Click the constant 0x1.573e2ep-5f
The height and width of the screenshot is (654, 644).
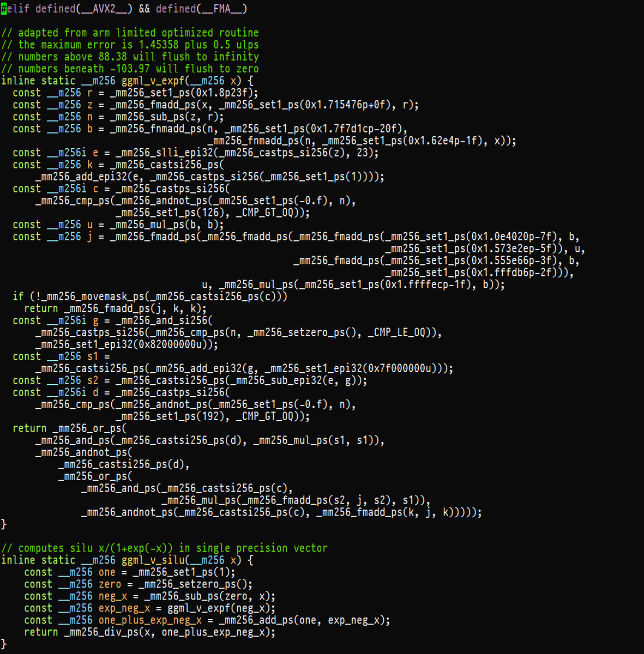513,249
